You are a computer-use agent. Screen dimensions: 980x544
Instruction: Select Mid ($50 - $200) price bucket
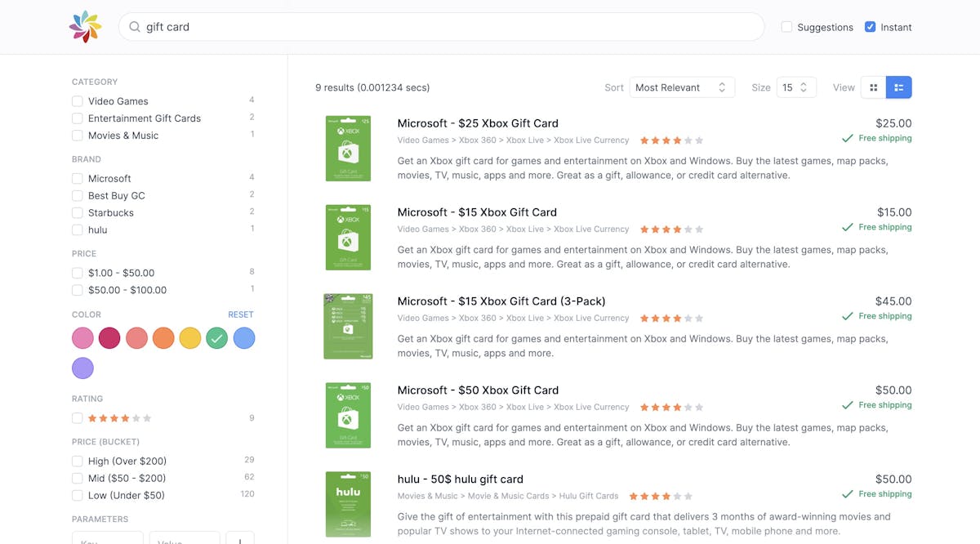point(78,479)
